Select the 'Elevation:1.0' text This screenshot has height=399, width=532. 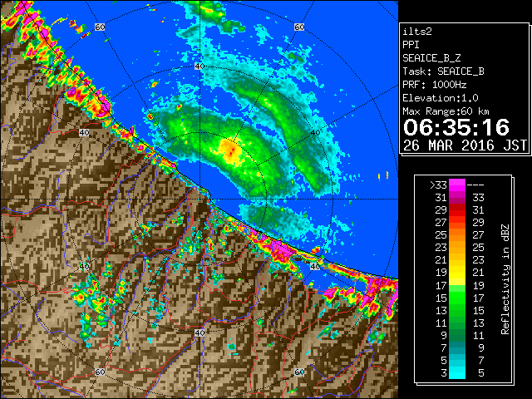coord(441,98)
